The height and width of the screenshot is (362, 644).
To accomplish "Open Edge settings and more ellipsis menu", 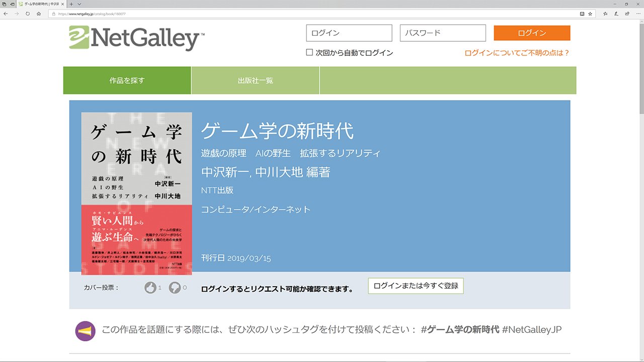I will coord(637,14).
